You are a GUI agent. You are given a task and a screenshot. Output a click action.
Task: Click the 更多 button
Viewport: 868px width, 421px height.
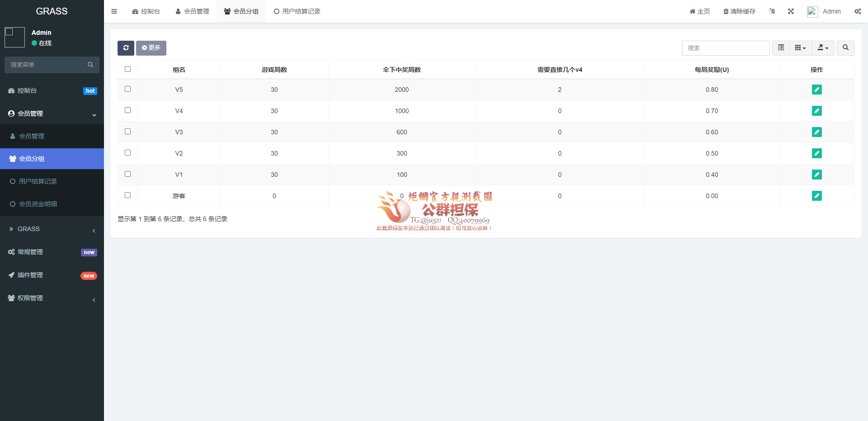coord(151,48)
